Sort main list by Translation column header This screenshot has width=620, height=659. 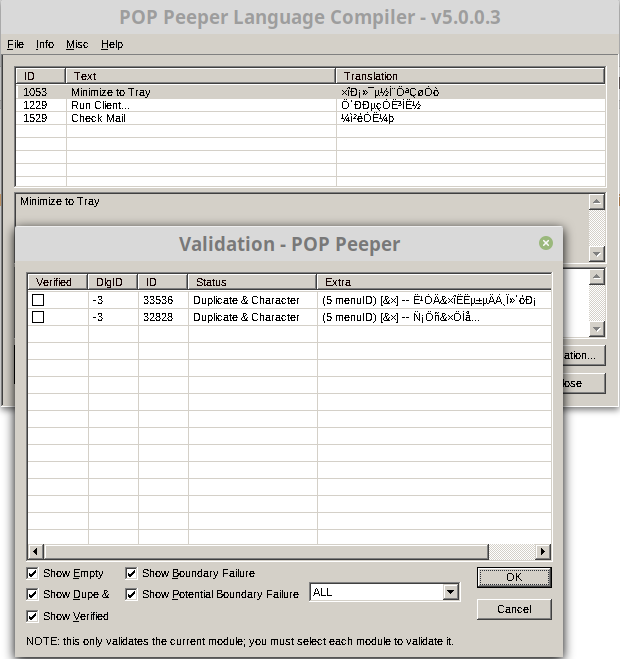tap(470, 76)
